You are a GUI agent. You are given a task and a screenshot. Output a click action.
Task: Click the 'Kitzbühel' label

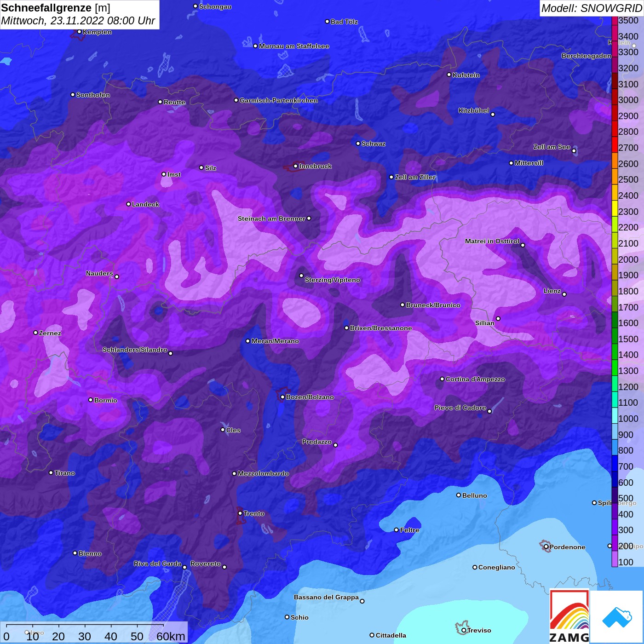coord(474,110)
